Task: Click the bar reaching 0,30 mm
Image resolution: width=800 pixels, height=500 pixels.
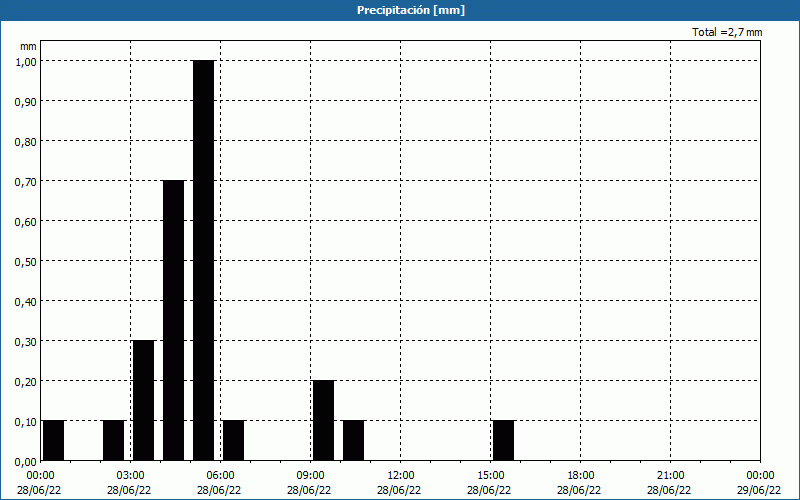Action: pos(143,401)
